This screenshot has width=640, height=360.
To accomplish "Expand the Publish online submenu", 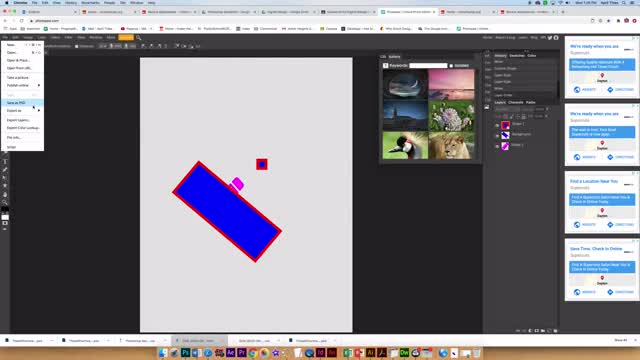I will (22, 85).
